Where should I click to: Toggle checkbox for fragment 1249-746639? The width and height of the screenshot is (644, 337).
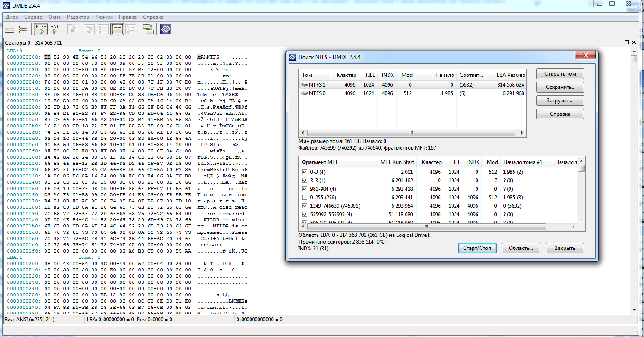click(305, 206)
